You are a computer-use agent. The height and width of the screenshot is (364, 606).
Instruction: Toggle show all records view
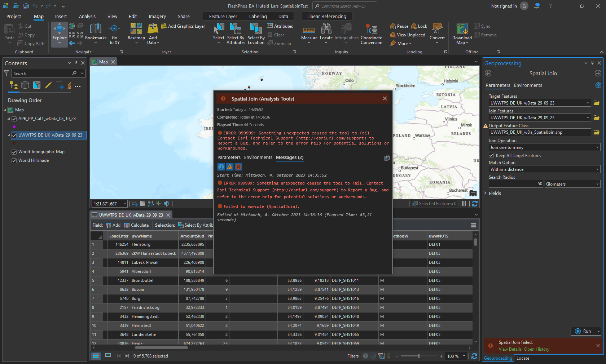(96, 356)
